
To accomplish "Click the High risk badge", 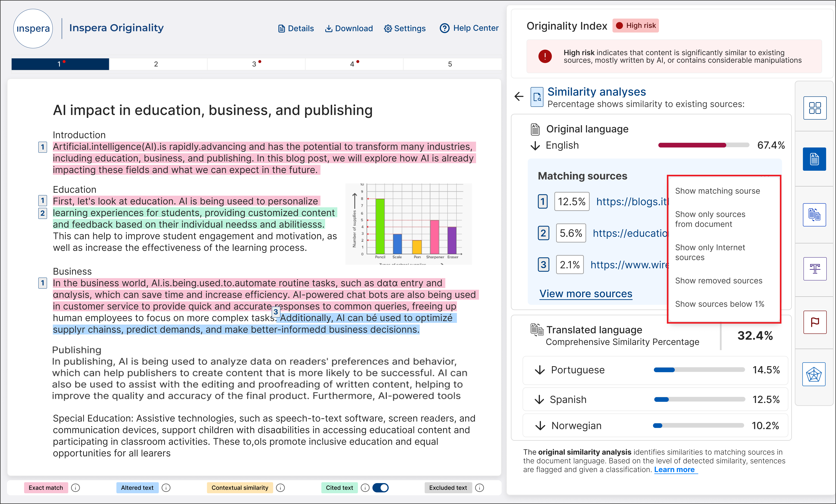I will pos(636,26).
